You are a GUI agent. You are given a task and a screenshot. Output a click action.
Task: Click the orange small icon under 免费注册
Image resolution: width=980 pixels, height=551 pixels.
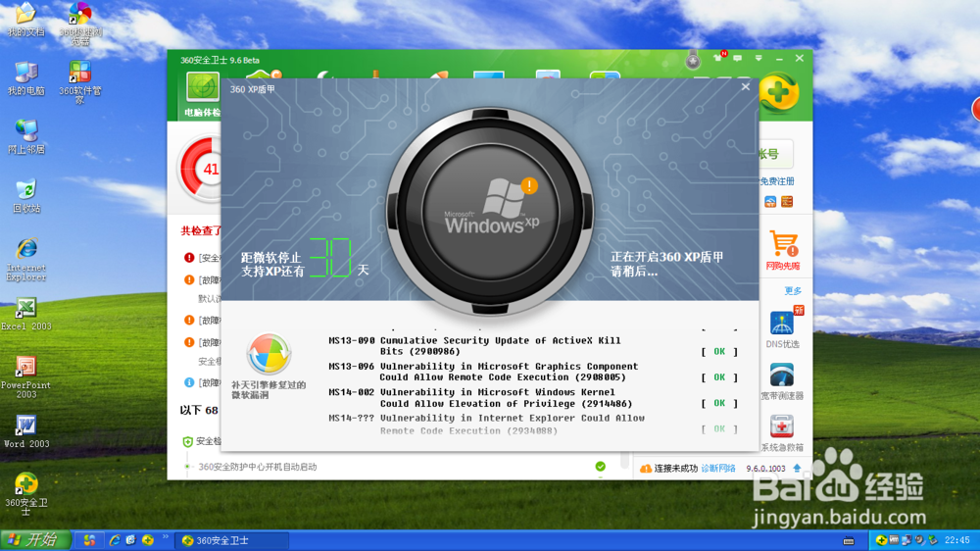coord(787,201)
